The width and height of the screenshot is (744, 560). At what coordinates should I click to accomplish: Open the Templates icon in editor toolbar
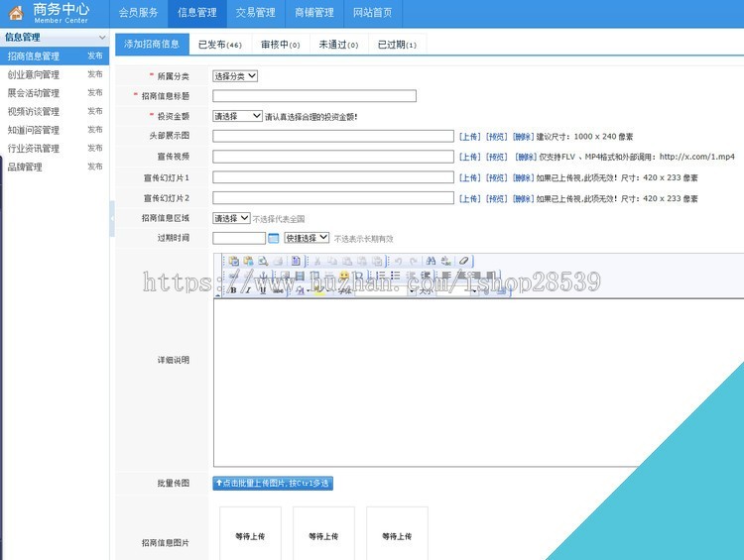[x=296, y=261]
